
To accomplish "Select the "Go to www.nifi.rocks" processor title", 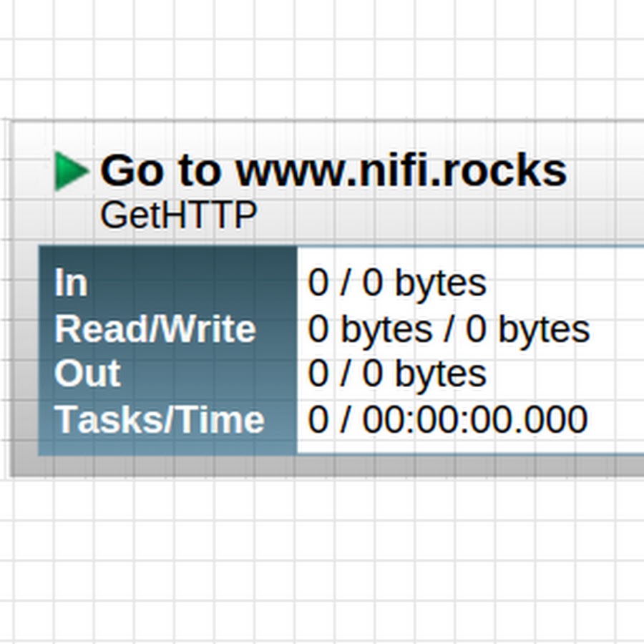I will [333, 170].
